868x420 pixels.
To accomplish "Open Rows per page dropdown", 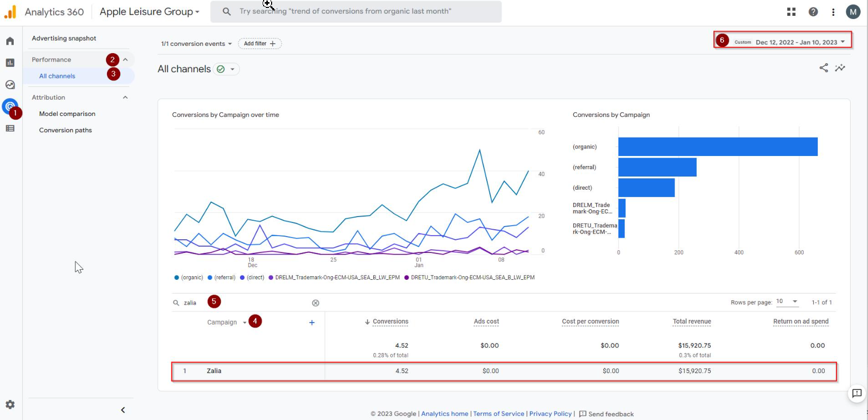I will point(787,302).
